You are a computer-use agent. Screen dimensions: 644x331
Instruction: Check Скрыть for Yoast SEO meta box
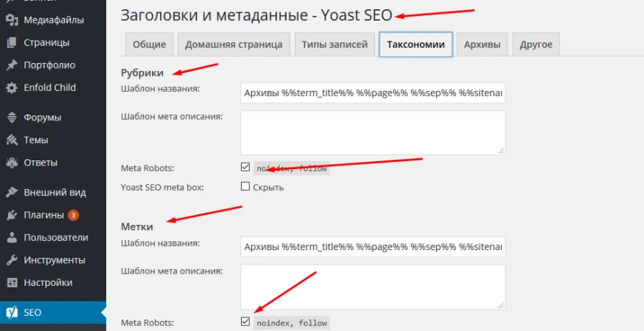[245, 186]
